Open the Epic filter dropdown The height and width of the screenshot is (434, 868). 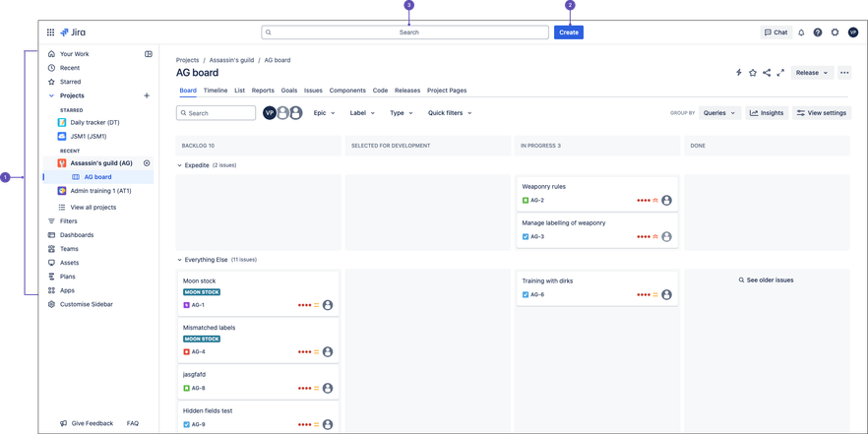click(x=325, y=113)
